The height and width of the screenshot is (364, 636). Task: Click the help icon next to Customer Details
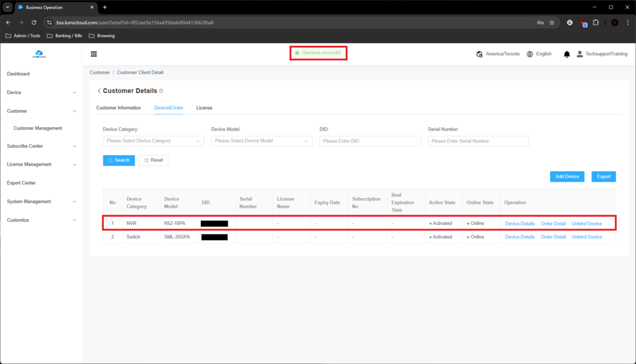[x=161, y=91]
